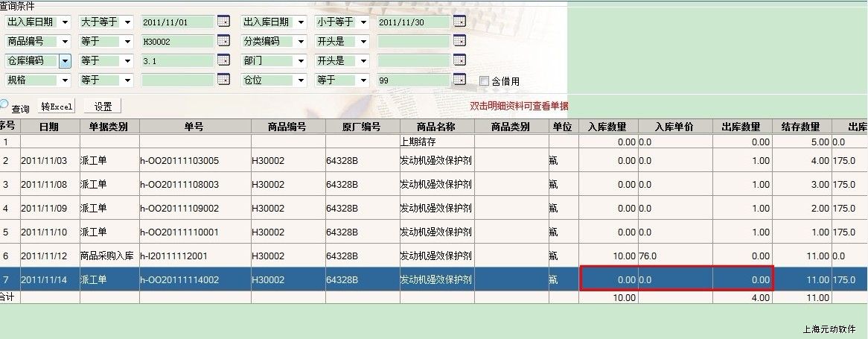Click lookup icon next to 3.1 warehouse field

[x=223, y=61]
